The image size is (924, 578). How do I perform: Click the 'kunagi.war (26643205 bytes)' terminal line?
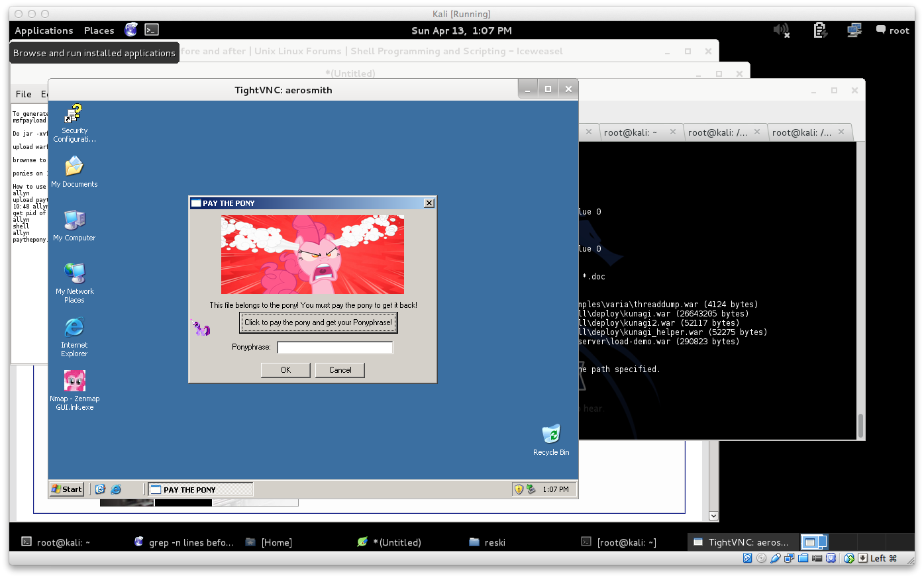click(664, 314)
